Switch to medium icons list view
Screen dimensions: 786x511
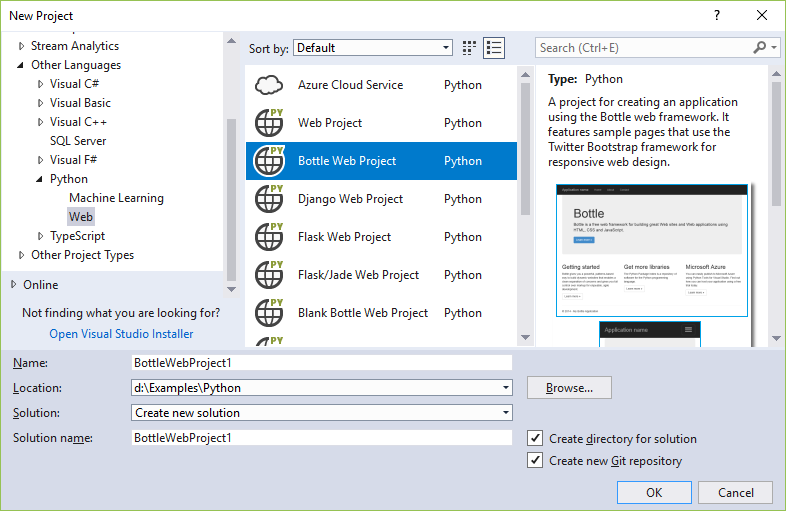494,48
